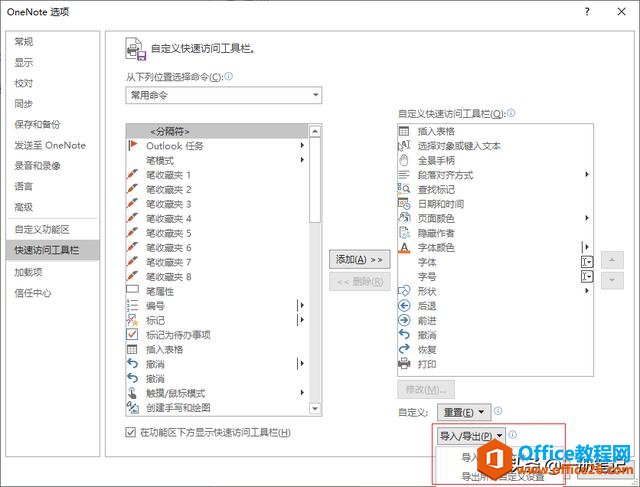640x487 pixels.
Task: Expand the Outlook 任务 submenu arrow
Action: (302, 145)
